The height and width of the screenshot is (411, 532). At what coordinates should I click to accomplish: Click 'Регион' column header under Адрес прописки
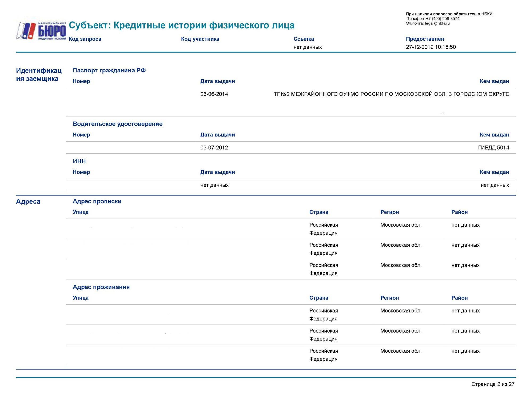(x=390, y=212)
